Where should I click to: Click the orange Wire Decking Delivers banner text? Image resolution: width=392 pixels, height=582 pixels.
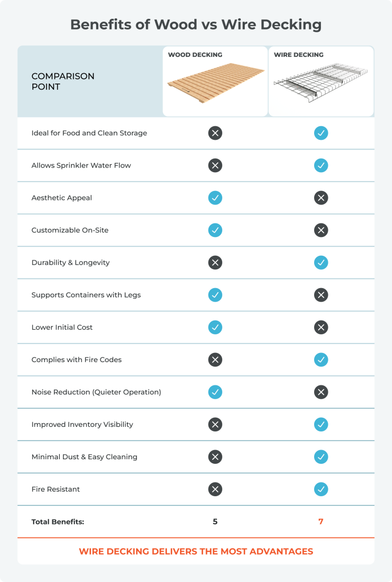(x=196, y=551)
